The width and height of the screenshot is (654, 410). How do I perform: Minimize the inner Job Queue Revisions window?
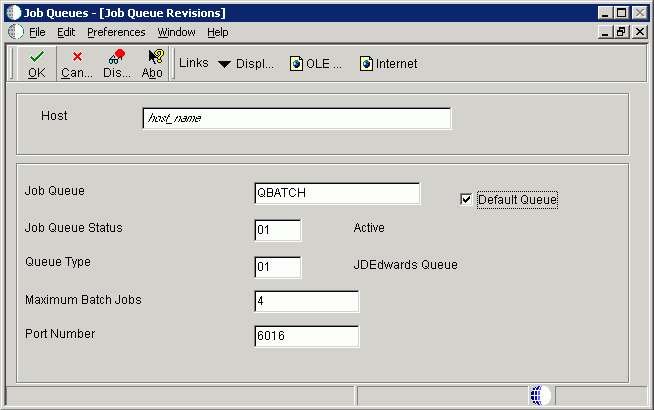click(x=605, y=32)
